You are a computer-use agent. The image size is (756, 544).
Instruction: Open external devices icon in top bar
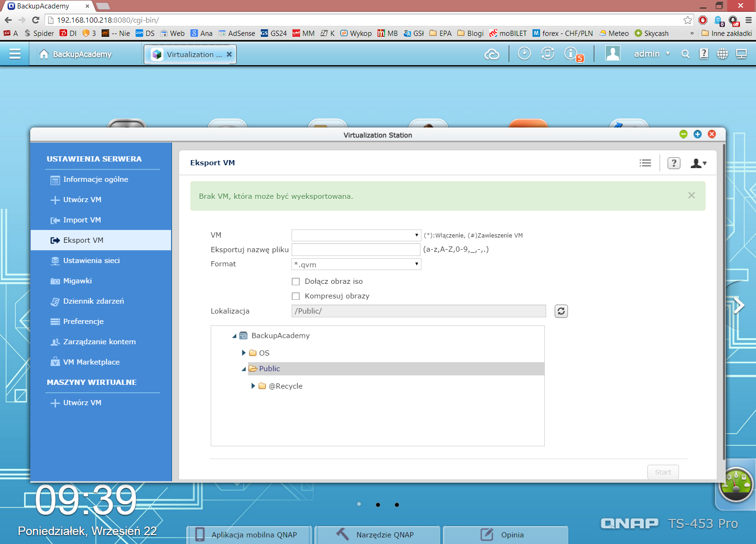pyautogui.click(x=548, y=54)
